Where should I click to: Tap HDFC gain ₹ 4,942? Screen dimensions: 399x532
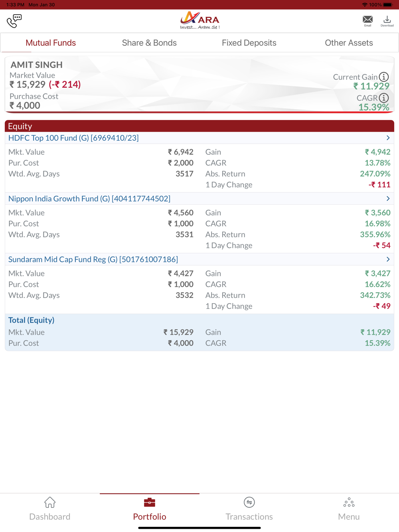377,152
